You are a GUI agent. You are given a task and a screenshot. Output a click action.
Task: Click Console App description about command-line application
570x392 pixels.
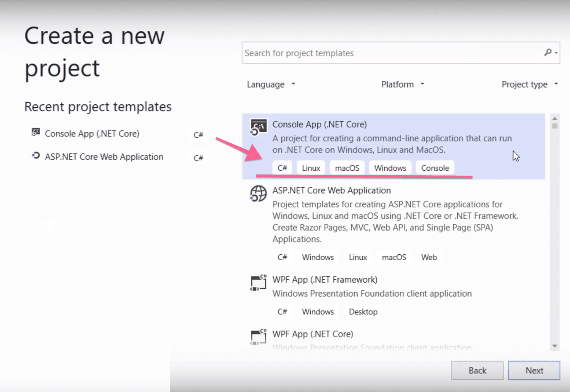[392, 144]
